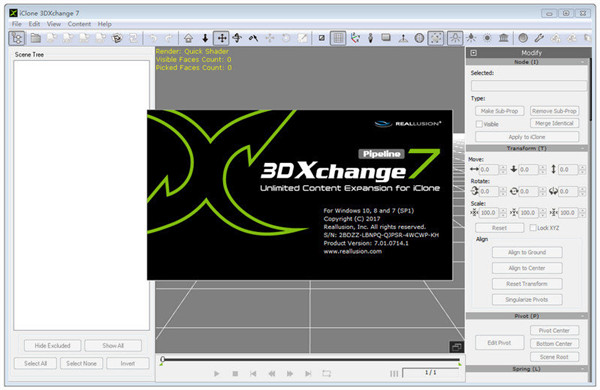This screenshot has height=390, width=600.
Task: Increment the Rotate X stepper
Action: tap(503, 189)
